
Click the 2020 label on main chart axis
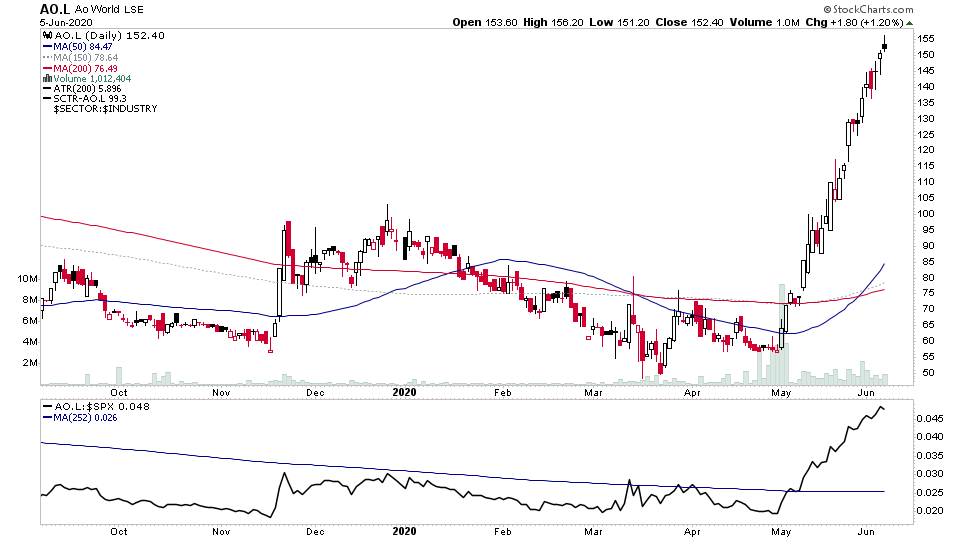click(x=404, y=392)
